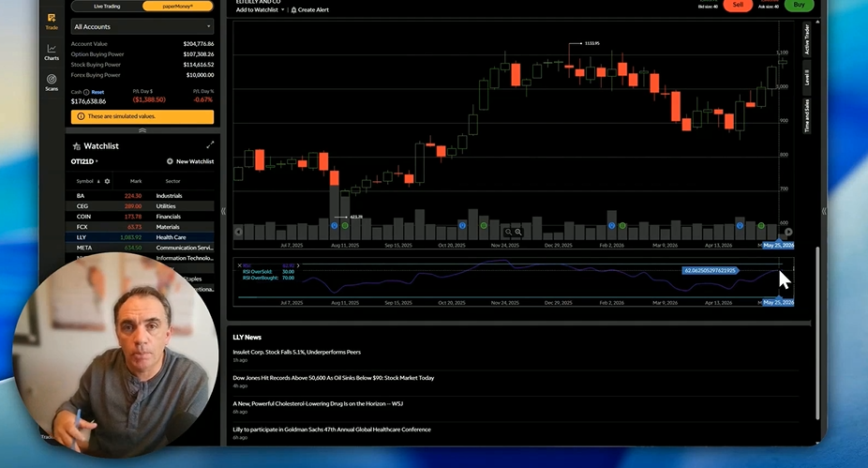Open the Insulet Corp. Stock Falls news article

pyautogui.click(x=297, y=353)
